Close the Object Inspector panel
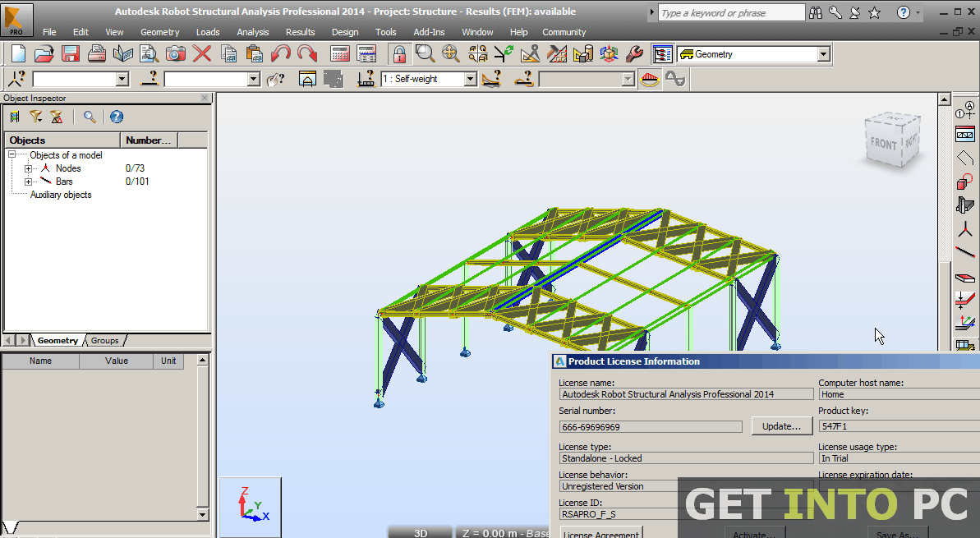 tap(205, 98)
